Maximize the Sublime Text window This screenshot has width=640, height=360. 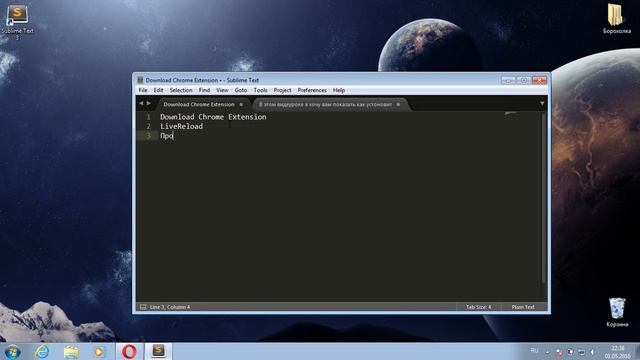coord(524,80)
